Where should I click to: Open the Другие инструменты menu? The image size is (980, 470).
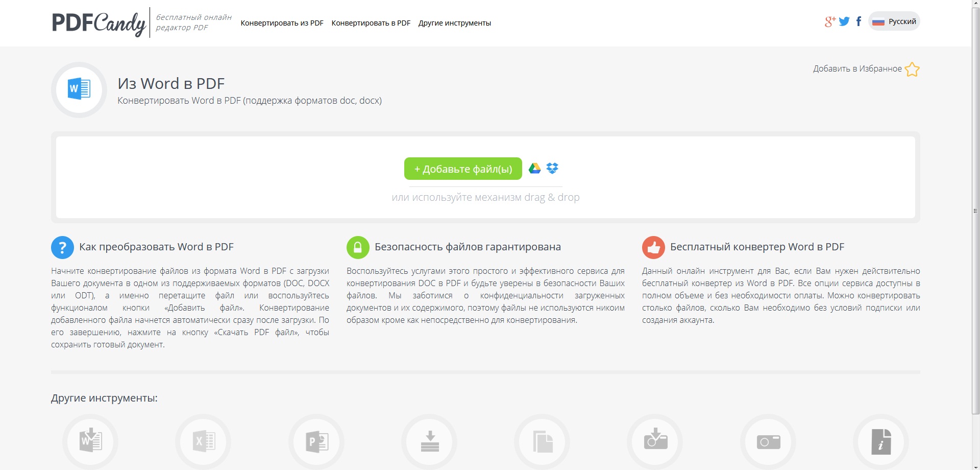coord(454,23)
